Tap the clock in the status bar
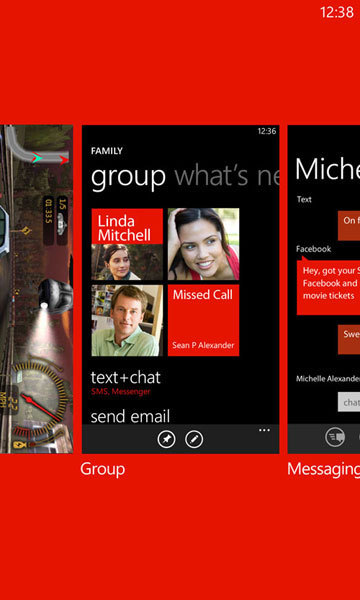This screenshot has width=360, height=600. pyautogui.click(x=337, y=12)
